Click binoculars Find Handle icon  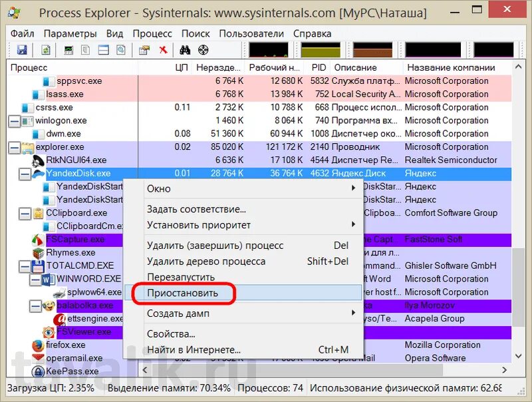pyautogui.click(x=185, y=50)
